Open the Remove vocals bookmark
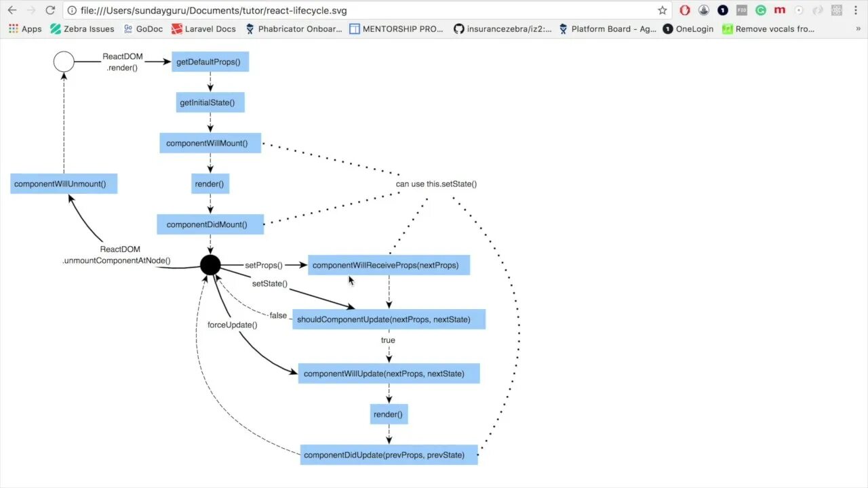Image resolution: width=868 pixels, height=488 pixels. click(768, 29)
